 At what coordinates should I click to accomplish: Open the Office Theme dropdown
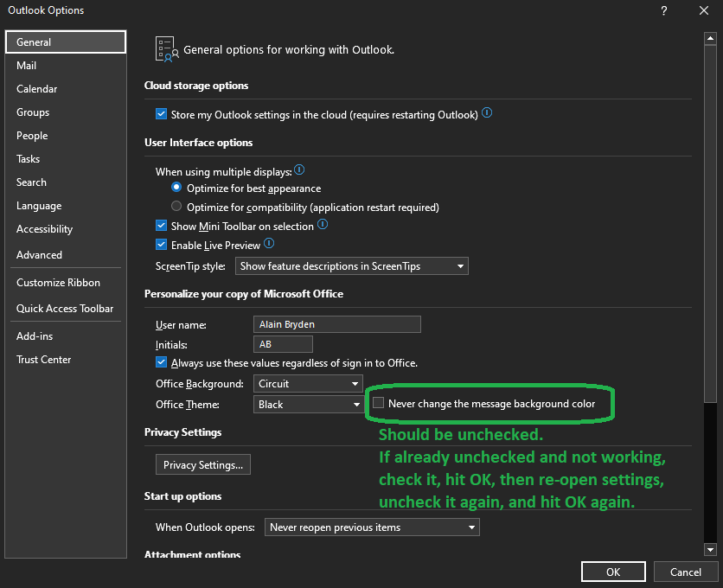(308, 405)
